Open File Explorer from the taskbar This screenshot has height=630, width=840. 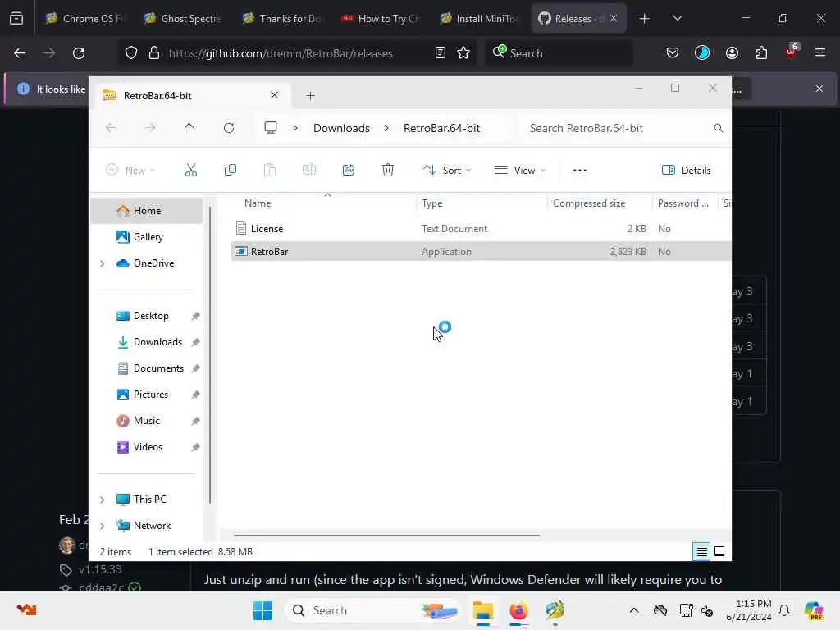coord(482,610)
